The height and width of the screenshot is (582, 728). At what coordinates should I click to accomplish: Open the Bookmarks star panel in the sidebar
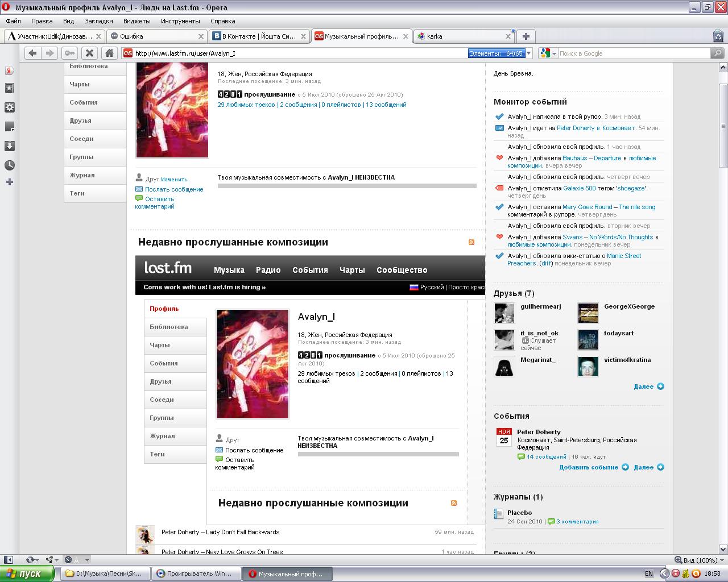[9, 89]
